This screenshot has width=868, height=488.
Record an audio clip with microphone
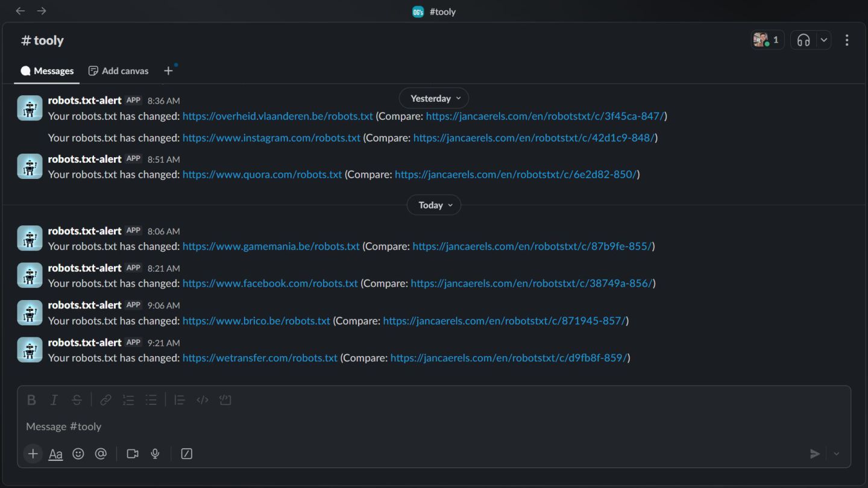point(155,454)
